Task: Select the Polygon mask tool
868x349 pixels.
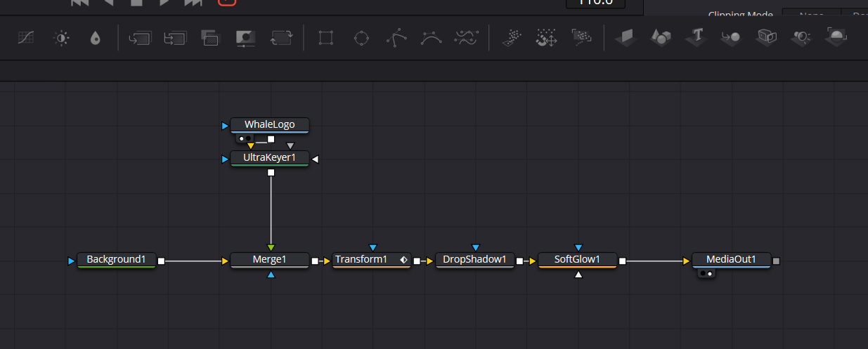Action: 396,38
